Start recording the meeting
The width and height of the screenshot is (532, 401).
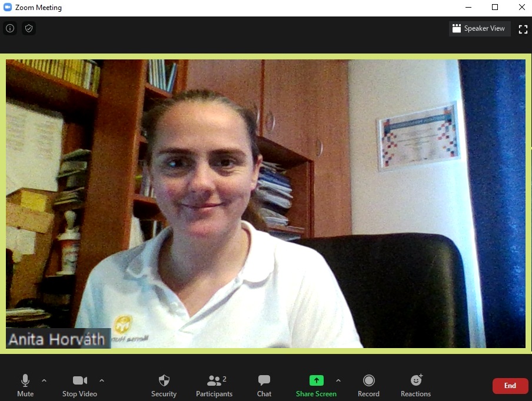369,385
